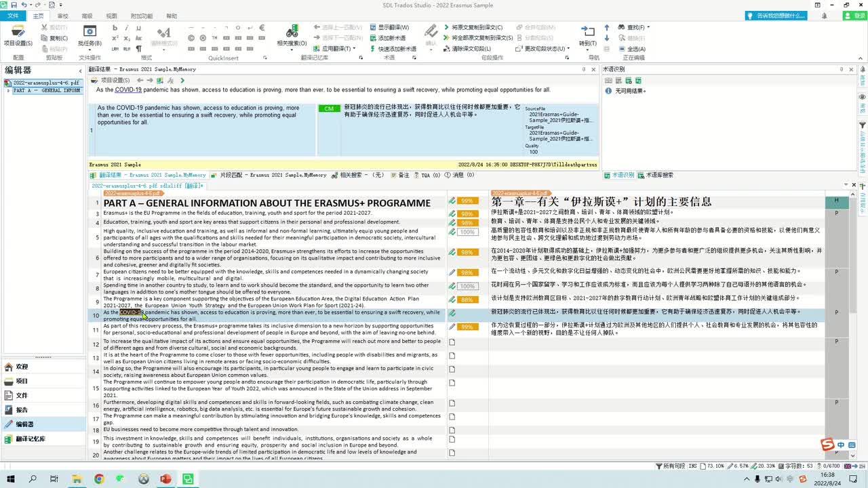Copy all source to target (S)
The image size is (868, 488).
(477, 38)
